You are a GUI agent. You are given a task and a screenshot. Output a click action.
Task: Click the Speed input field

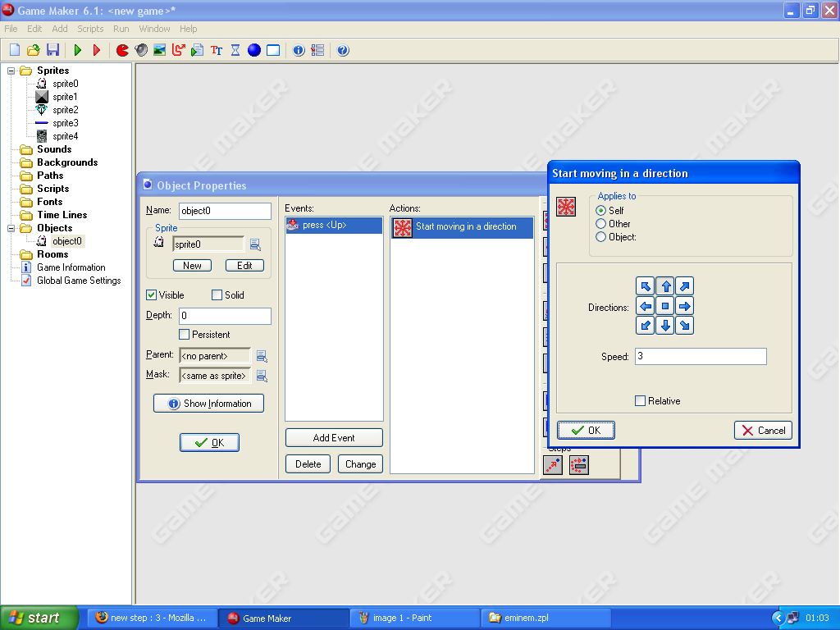[701, 357]
